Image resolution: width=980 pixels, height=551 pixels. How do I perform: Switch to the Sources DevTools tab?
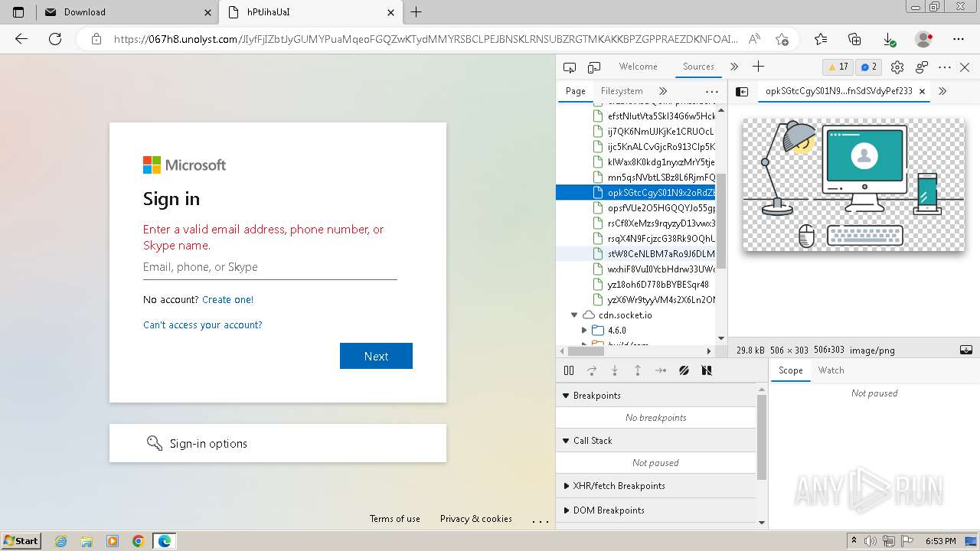click(698, 67)
